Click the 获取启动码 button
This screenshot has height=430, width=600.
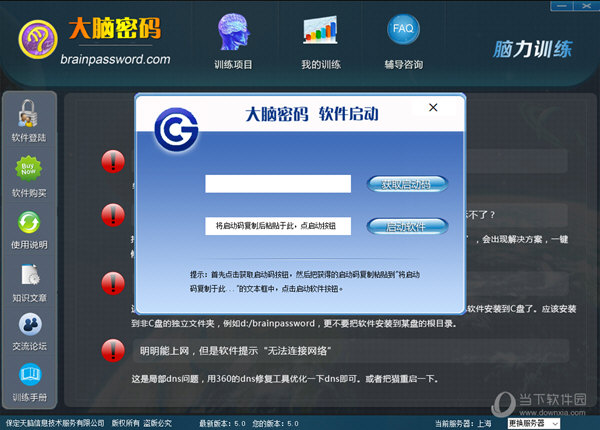tap(407, 184)
